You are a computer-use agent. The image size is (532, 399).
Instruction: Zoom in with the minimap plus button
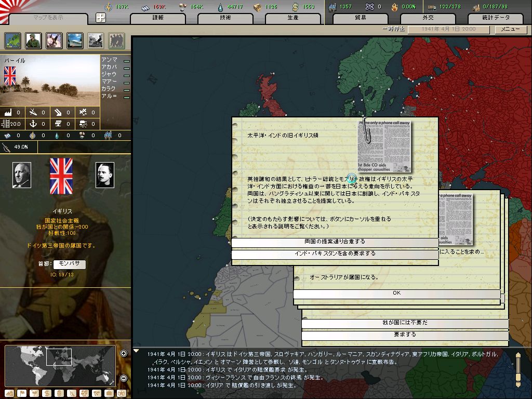point(124,353)
